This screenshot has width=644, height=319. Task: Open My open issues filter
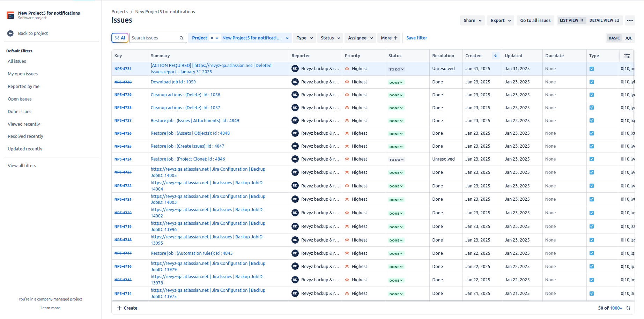pyautogui.click(x=23, y=74)
